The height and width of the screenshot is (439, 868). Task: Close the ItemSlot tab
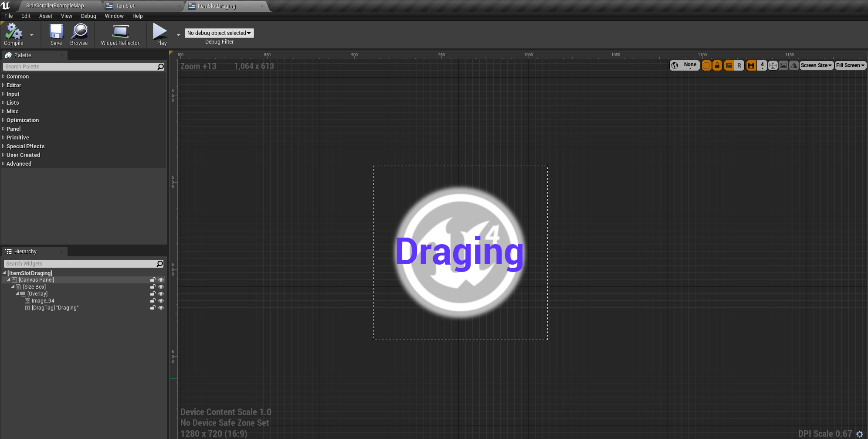pos(180,6)
